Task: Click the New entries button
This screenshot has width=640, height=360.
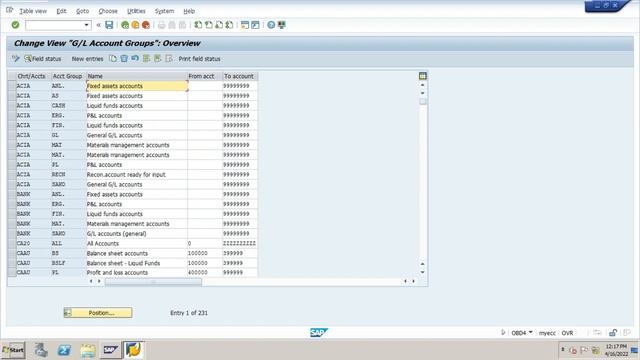Action: pyautogui.click(x=87, y=59)
